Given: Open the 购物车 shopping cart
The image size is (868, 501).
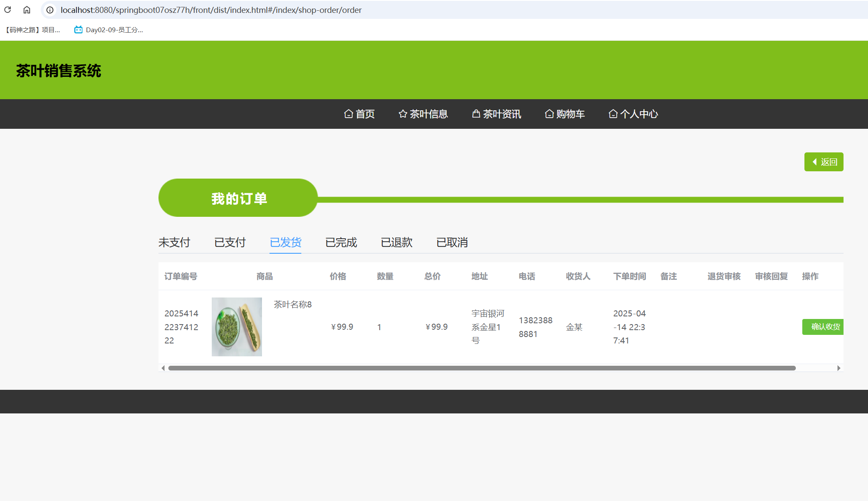Looking at the screenshot, I should point(565,114).
